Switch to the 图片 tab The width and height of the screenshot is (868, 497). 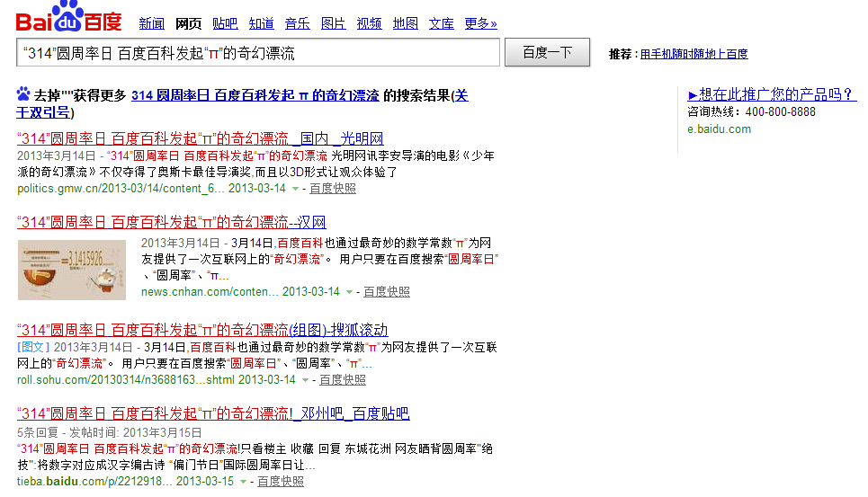[x=333, y=23]
